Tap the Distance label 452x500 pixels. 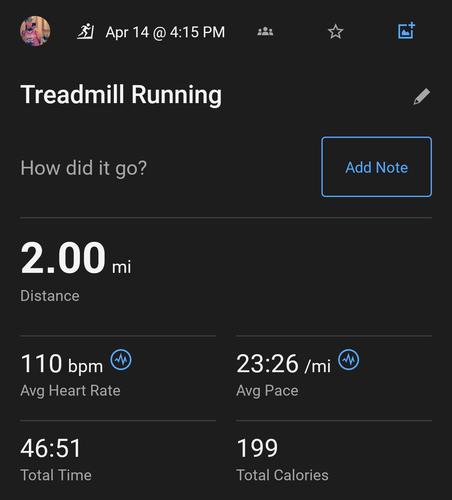tap(50, 296)
